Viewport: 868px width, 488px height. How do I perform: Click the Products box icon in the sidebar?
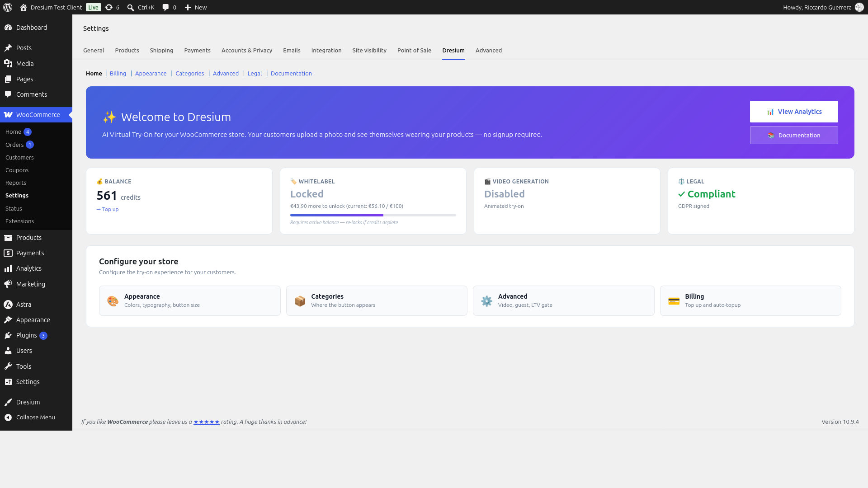[8, 238]
